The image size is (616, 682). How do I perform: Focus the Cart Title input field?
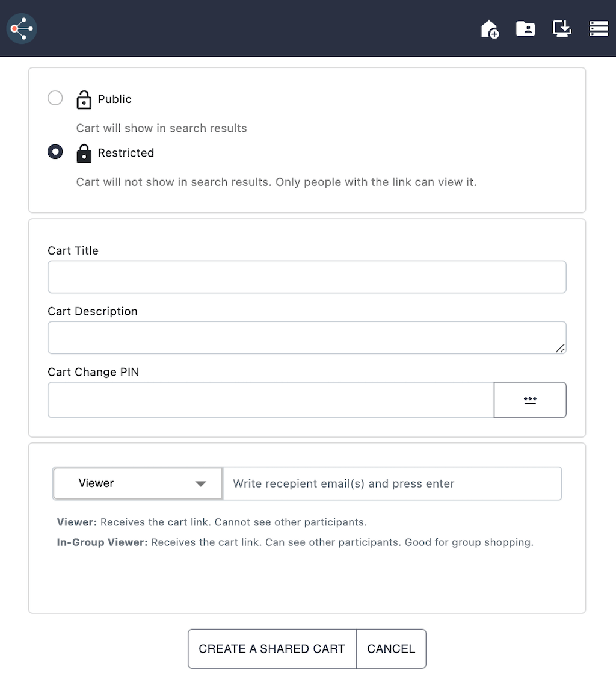(307, 277)
